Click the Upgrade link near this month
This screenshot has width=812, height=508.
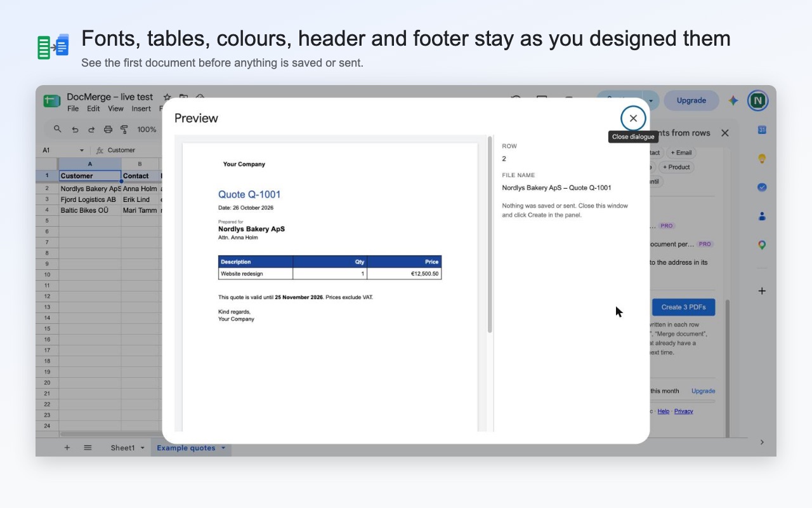[x=703, y=391]
